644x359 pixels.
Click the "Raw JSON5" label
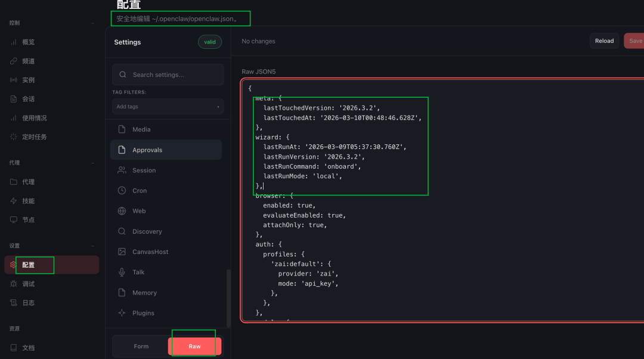[x=258, y=72]
